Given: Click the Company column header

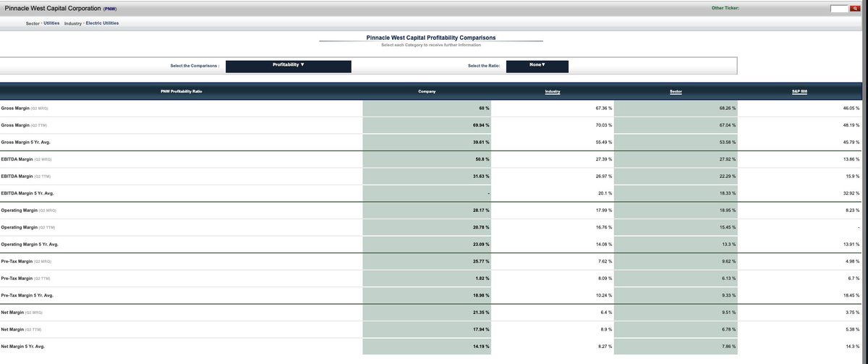Looking at the screenshot, I should coord(427,91).
